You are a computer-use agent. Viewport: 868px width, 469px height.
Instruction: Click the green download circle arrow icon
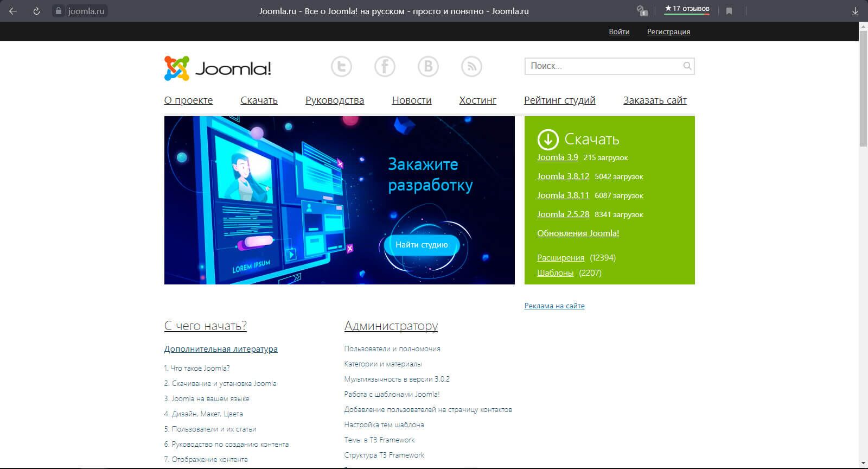(548, 140)
